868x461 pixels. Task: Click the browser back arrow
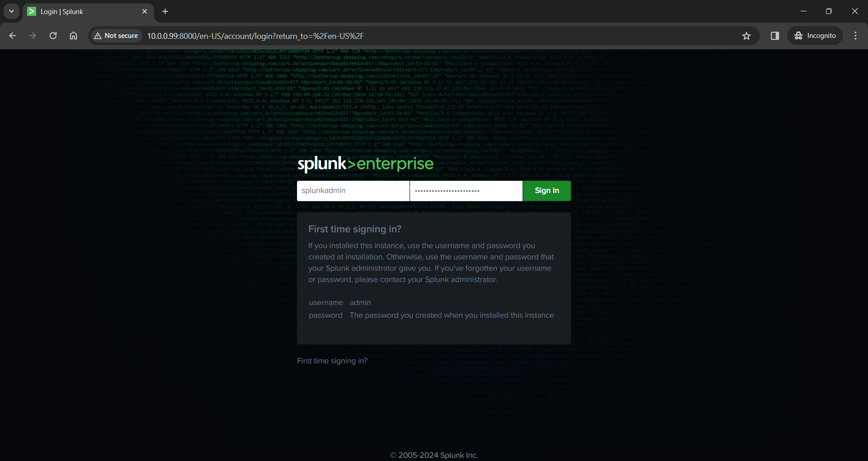[13, 36]
